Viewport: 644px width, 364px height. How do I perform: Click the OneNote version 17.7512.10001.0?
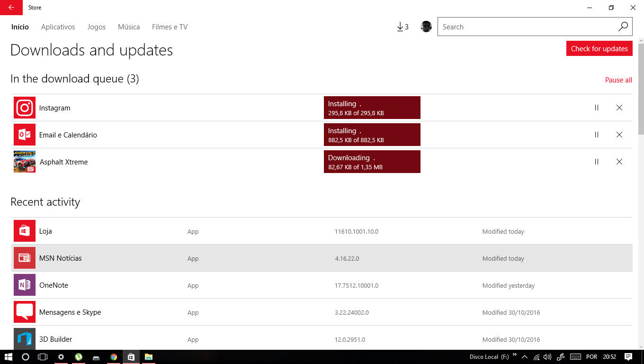pos(357,286)
